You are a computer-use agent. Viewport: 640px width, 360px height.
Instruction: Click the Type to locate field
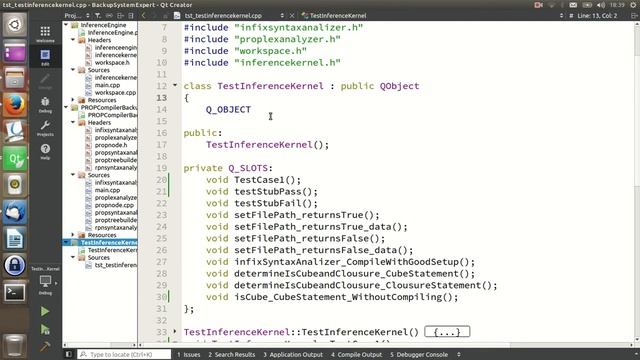(x=124, y=354)
